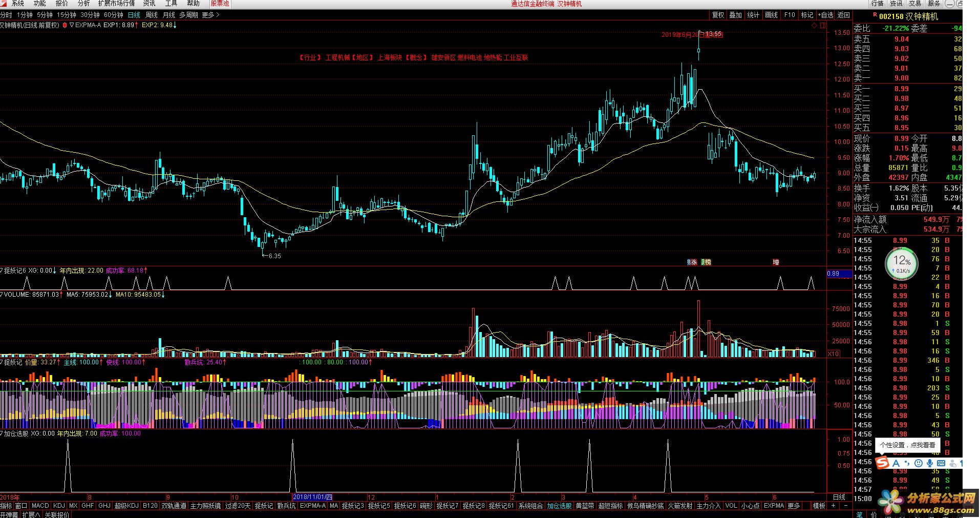Select the 加仓选股 indicator tab

pyautogui.click(x=559, y=506)
